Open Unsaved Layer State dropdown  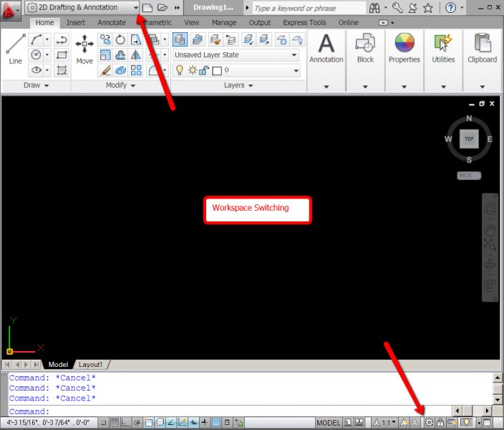tap(236, 54)
